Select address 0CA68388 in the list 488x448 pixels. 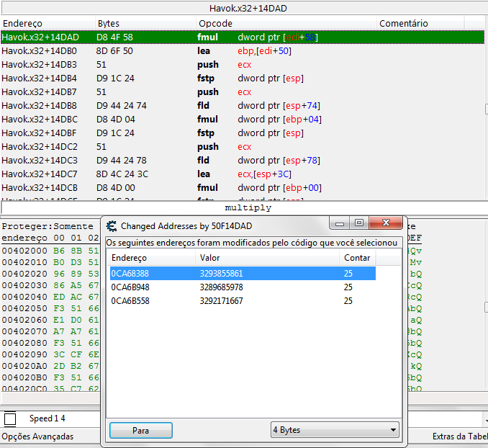click(130, 274)
